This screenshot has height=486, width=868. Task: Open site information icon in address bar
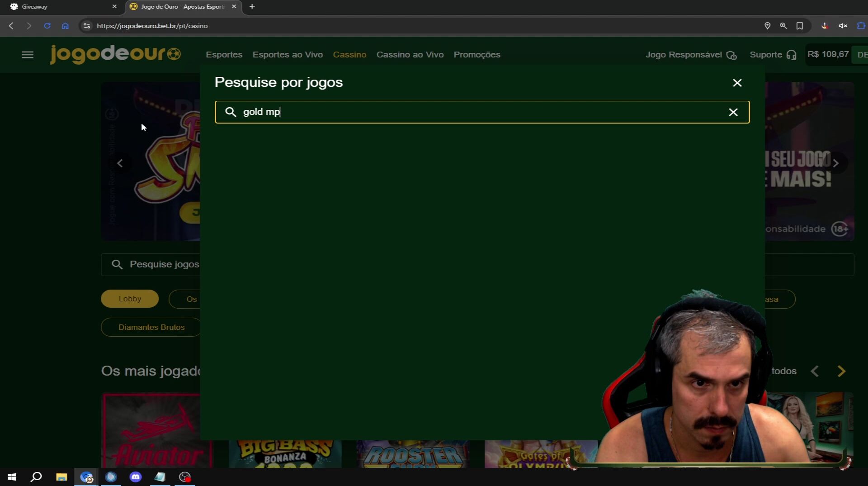[x=87, y=26]
